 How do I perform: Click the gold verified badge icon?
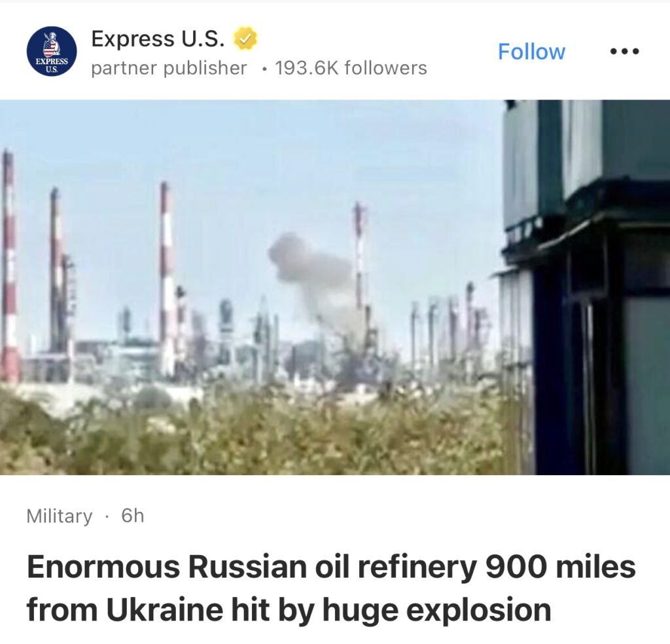(245, 39)
